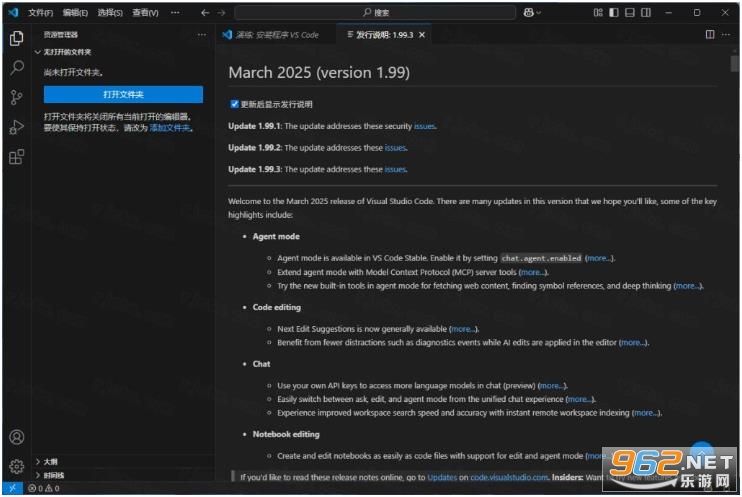Open Customize Layout icon in title bar

(598, 13)
